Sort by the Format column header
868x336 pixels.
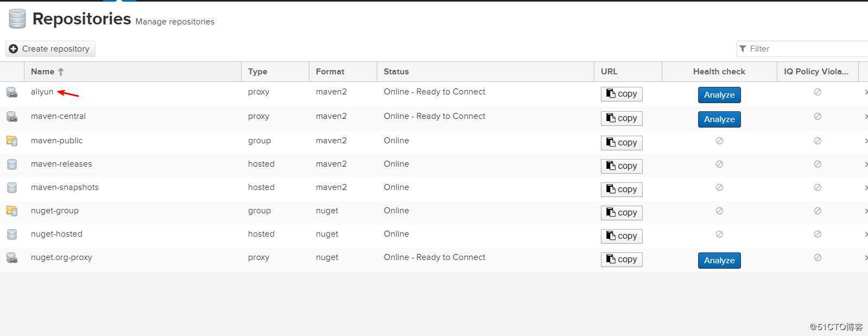point(343,72)
